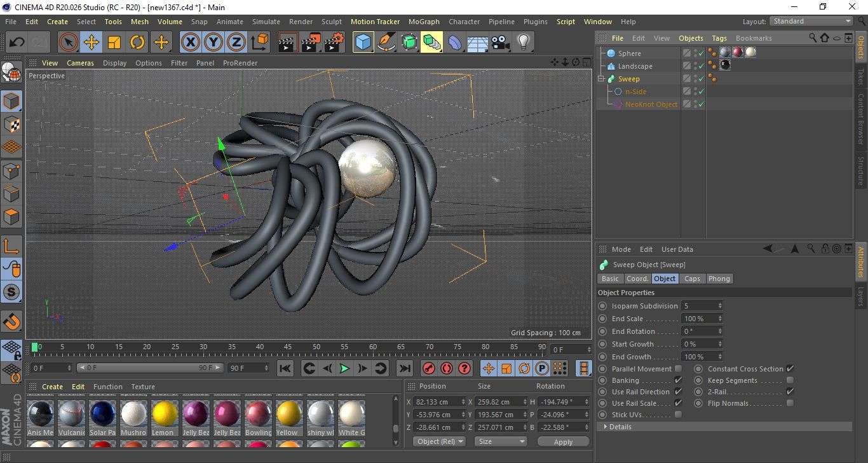868x463 pixels.
Task: Switch to Points mode
Action: tap(11, 170)
